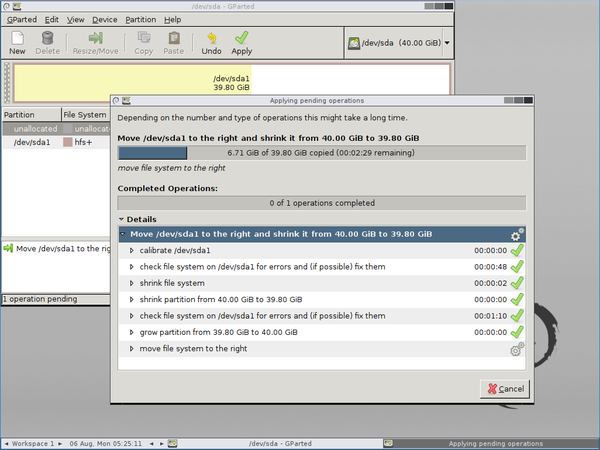Open the /dev/sda device dropdown arrow

click(447, 43)
